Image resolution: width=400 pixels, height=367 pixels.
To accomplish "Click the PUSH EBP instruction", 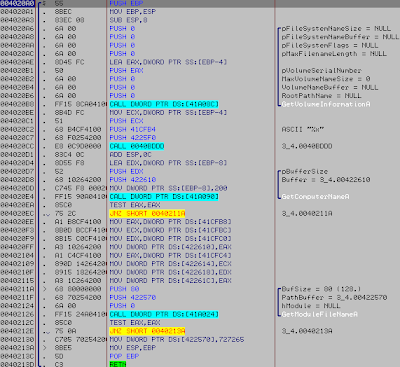I will point(126,3).
